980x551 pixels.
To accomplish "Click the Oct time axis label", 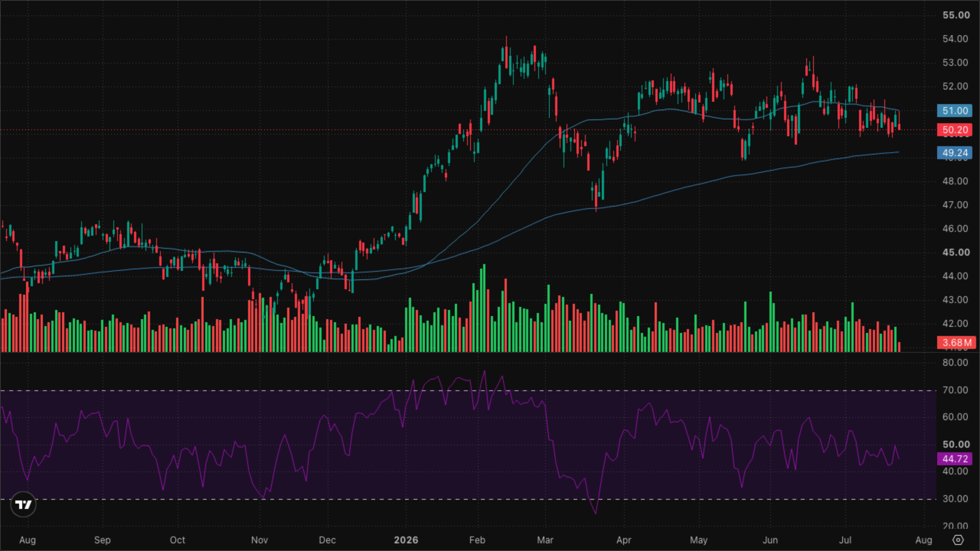I will [177, 540].
